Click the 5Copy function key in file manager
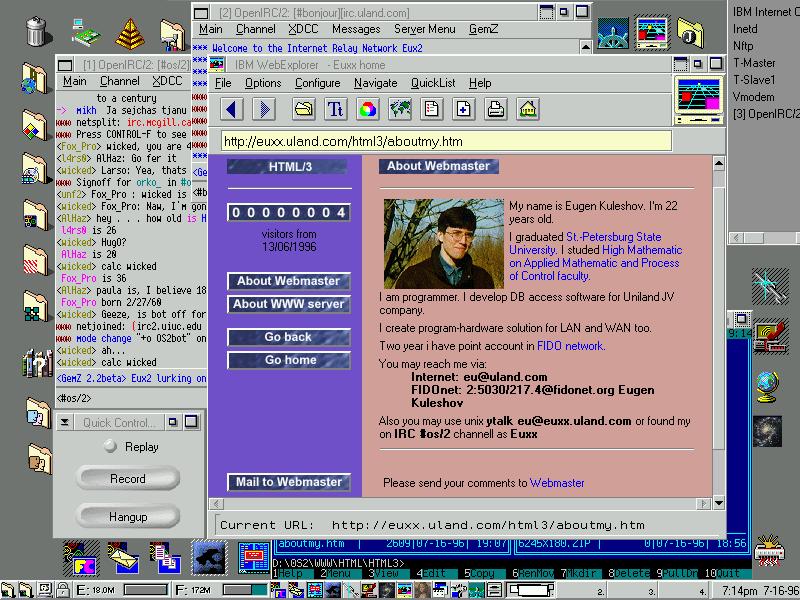Screen dimensions: 800x600 481,573
